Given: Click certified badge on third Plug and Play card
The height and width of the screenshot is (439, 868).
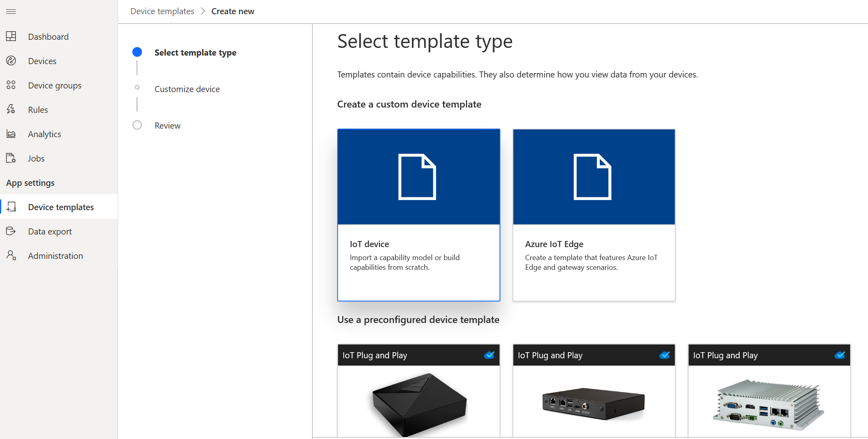Looking at the screenshot, I should tap(840, 355).
